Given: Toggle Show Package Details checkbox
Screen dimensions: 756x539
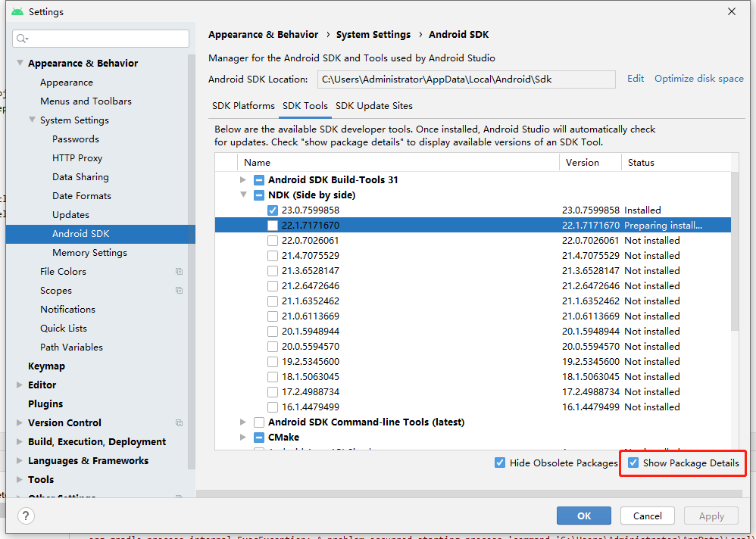Looking at the screenshot, I should click(633, 463).
